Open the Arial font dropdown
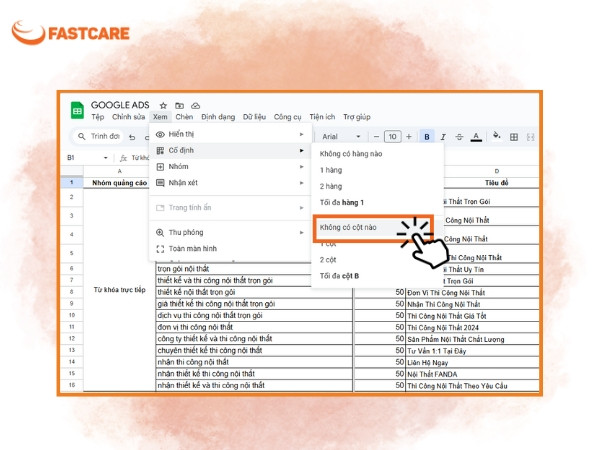 click(341, 137)
